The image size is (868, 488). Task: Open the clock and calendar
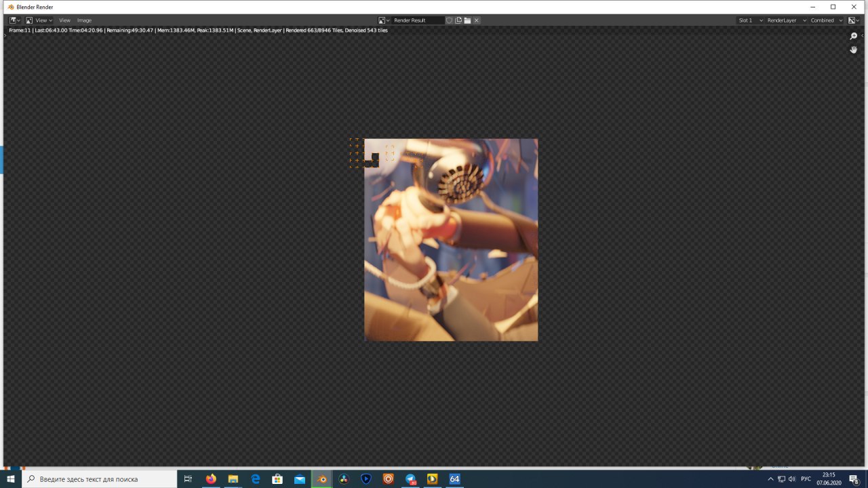pos(829,479)
